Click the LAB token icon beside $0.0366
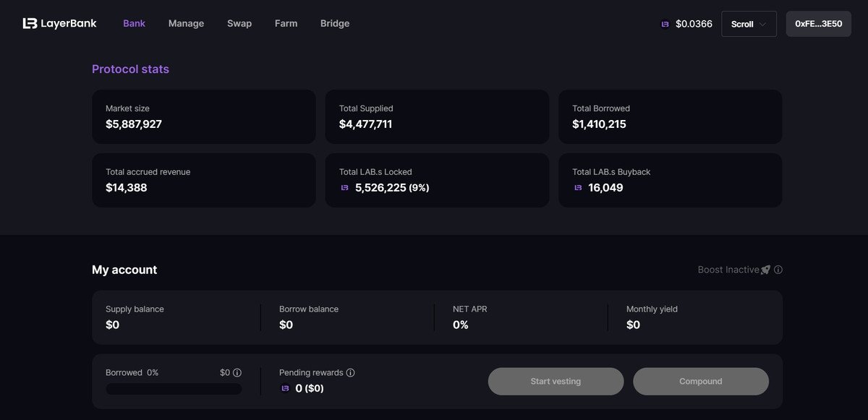 665,24
